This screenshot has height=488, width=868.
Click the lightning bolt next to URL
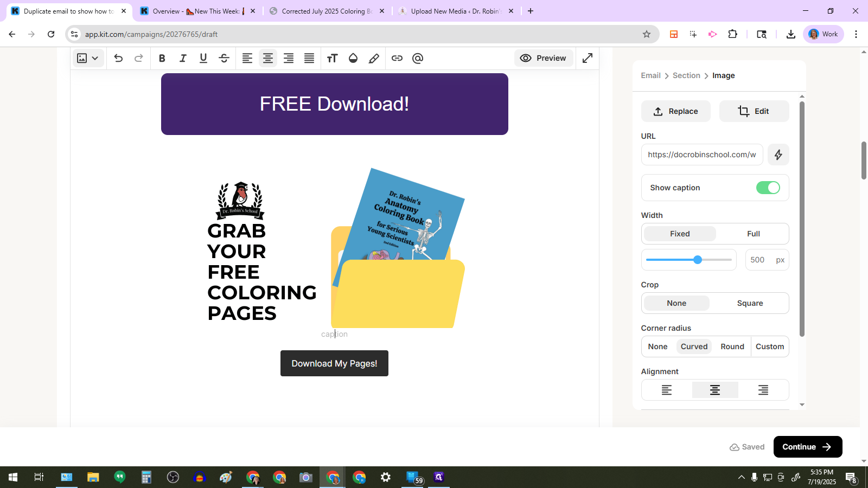click(778, 155)
